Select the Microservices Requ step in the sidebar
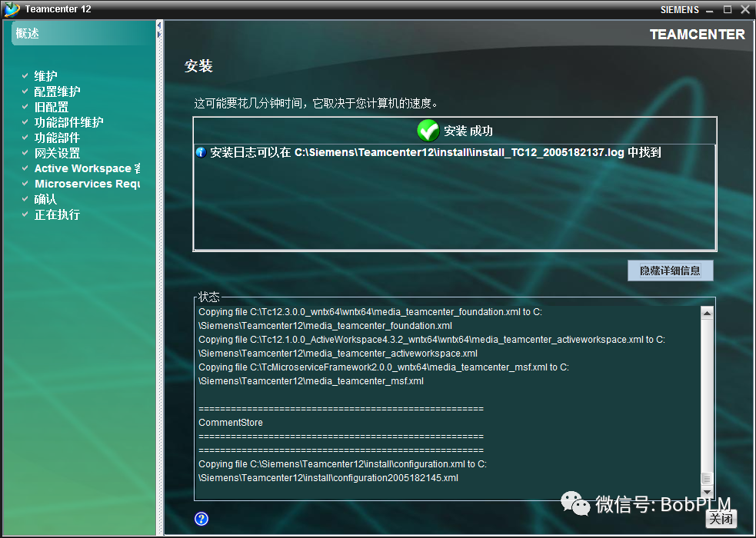This screenshot has height=538, width=756. pyautogui.click(x=87, y=184)
